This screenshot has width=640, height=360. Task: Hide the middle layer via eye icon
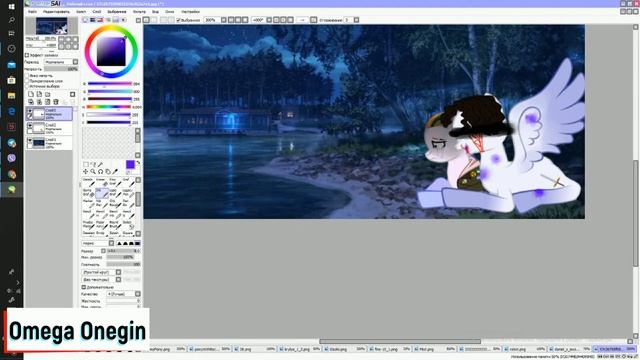[x=29, y=125]
